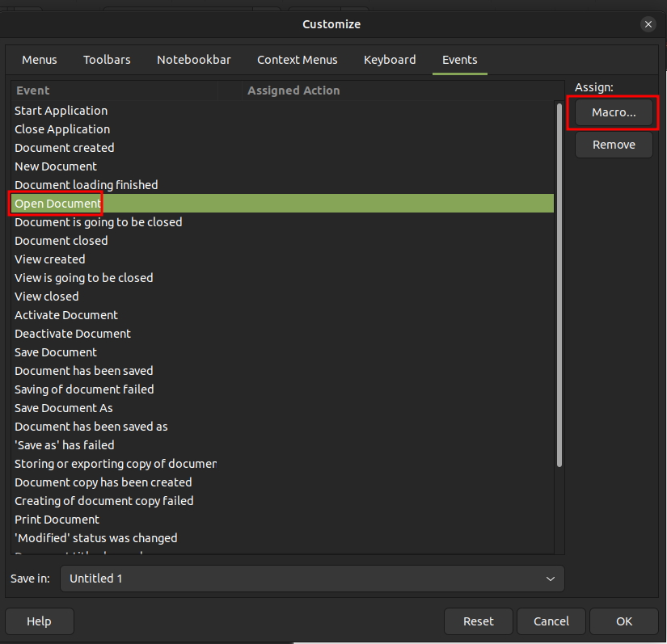Image resolution: width=667 pixels, height=644 pixels.
Task: Open the Toolbars tab
Action: pos(107,60)
